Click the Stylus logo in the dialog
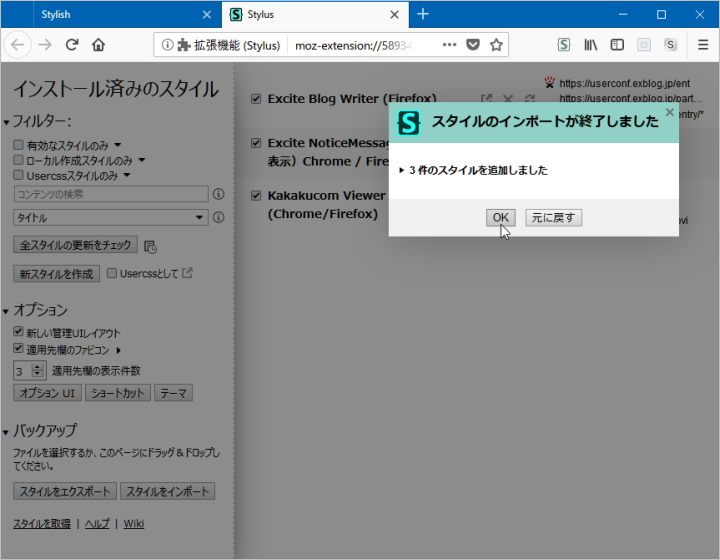 point(409,123)
